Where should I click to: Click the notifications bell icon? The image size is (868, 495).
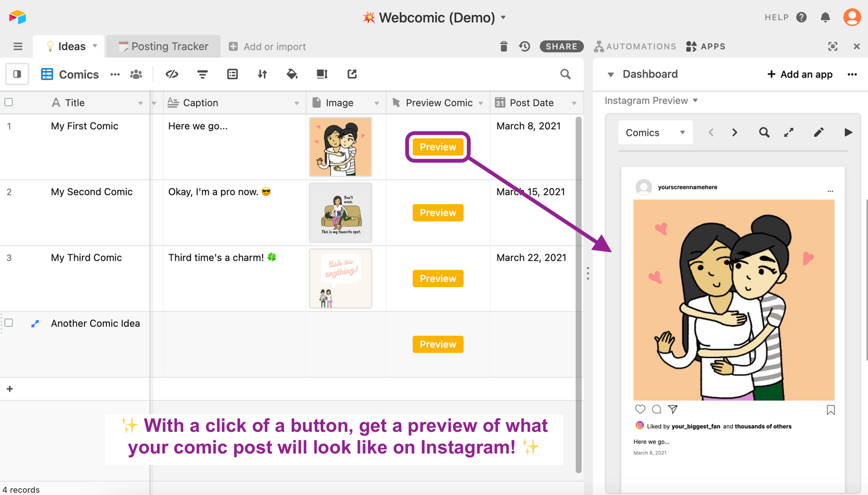click(x=825, y=17)
